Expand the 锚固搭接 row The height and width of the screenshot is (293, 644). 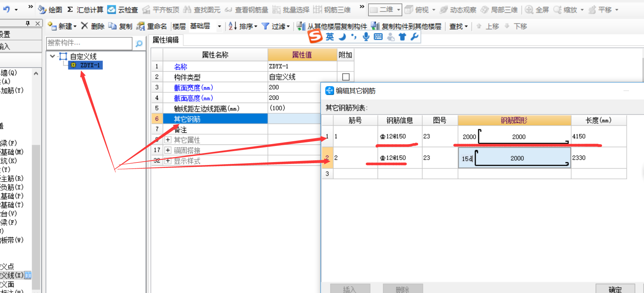[168, 150]
